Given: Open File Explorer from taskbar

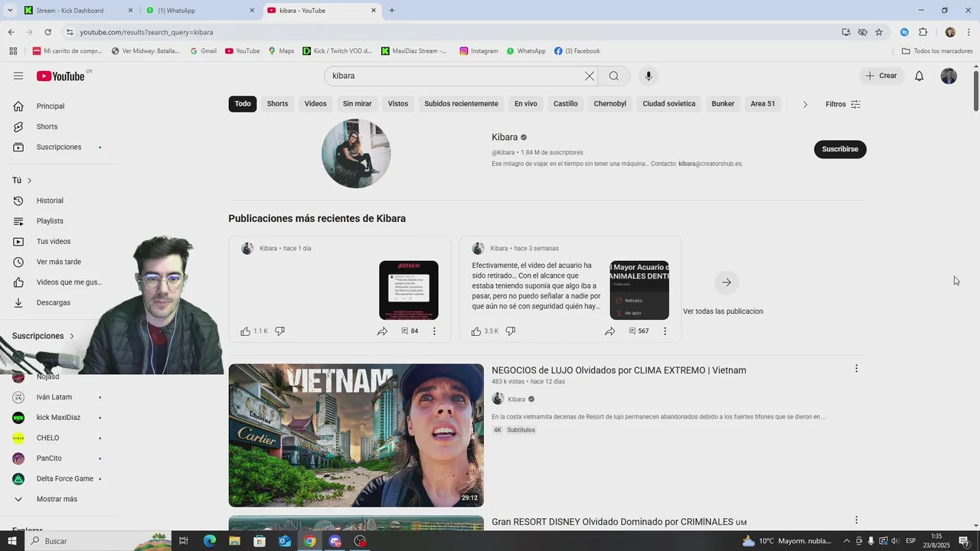Looking at the screenshot, I should tap(234, 541).
